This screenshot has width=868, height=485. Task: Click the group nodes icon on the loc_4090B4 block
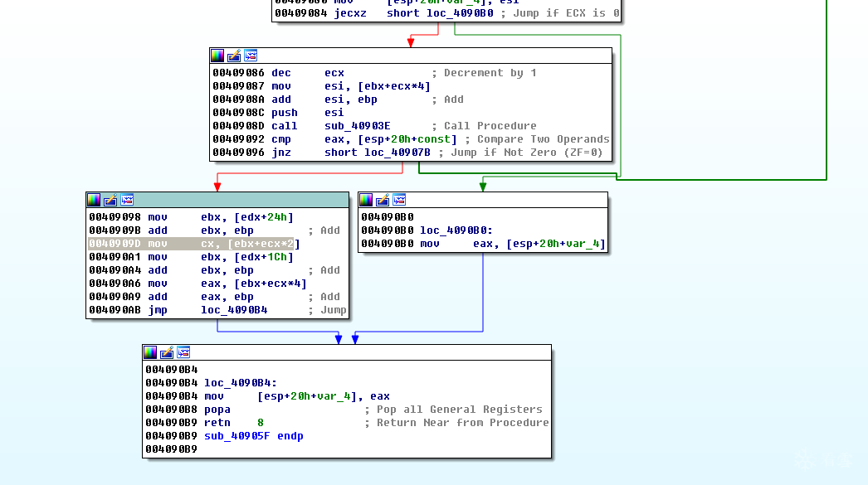pos(183,352)
